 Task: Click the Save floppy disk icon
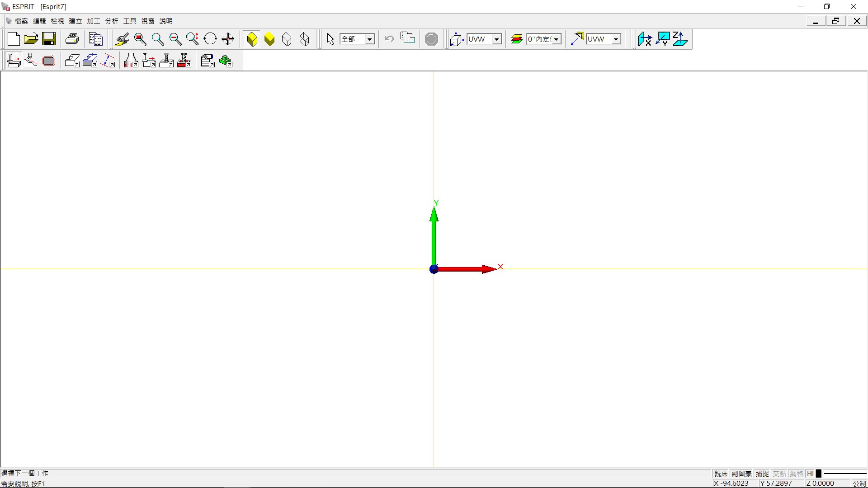(x=49, y=39)
